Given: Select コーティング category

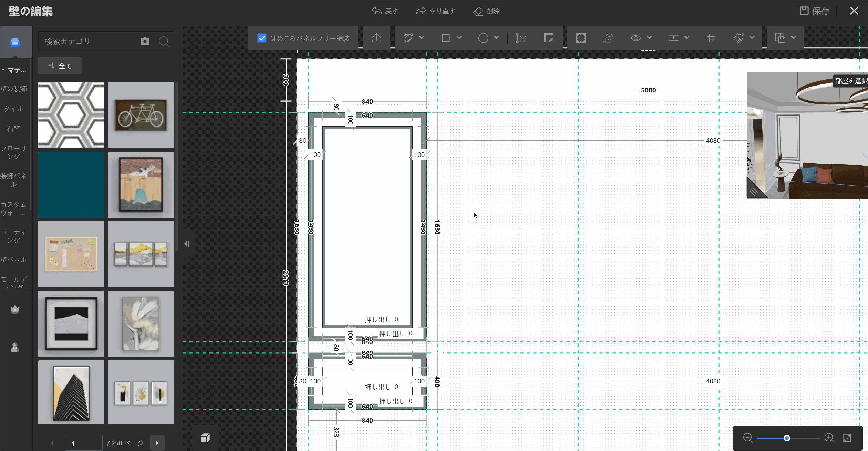Looking at the screenshot, I should click(14, 236).
